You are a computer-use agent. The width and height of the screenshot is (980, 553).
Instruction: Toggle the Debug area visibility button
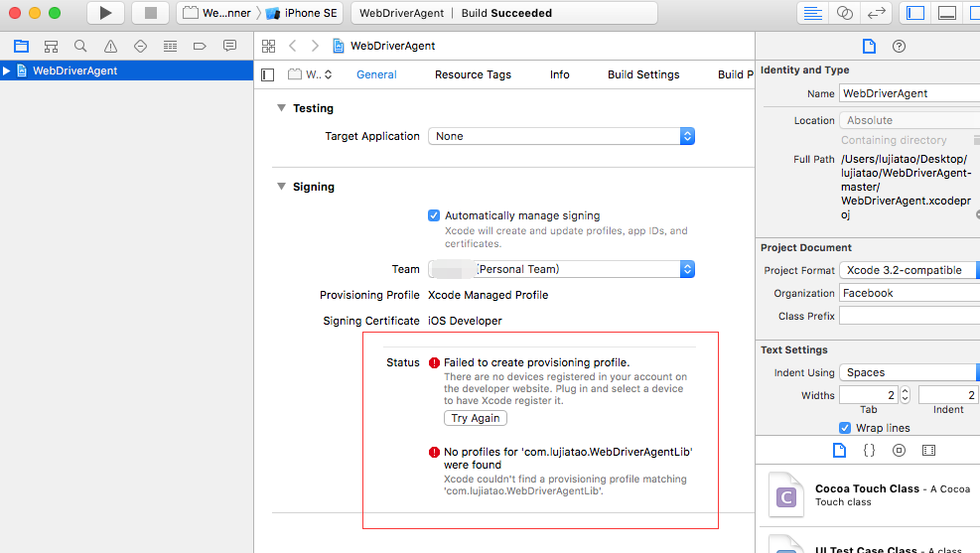coord(947,13)
